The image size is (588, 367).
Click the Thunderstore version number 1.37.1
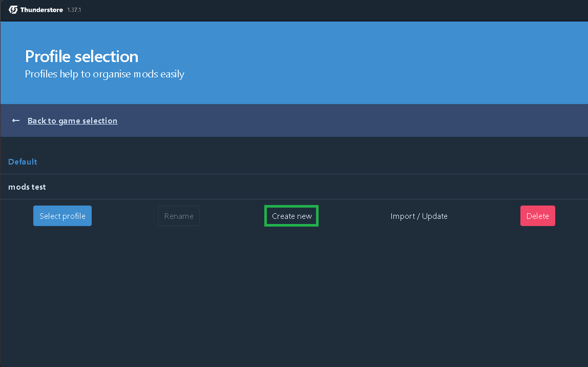[x=74, y=10]
